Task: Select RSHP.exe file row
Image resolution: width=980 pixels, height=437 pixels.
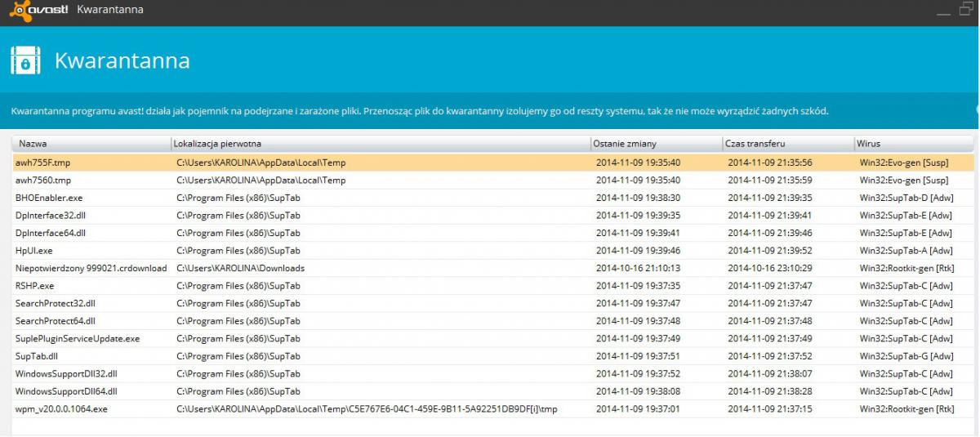Action: [492, 286]
